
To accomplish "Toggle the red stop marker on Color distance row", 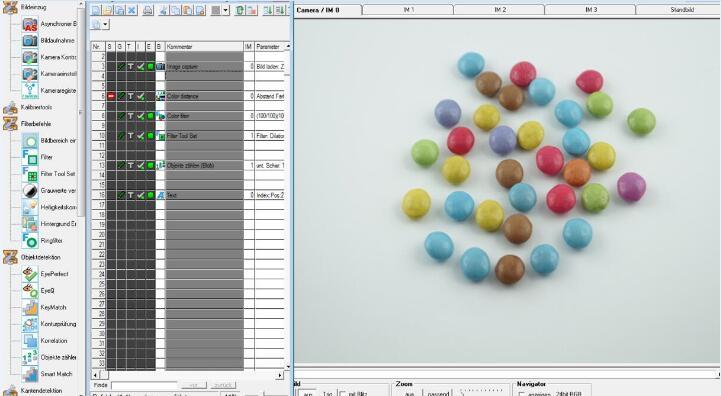I will (111, 96).
